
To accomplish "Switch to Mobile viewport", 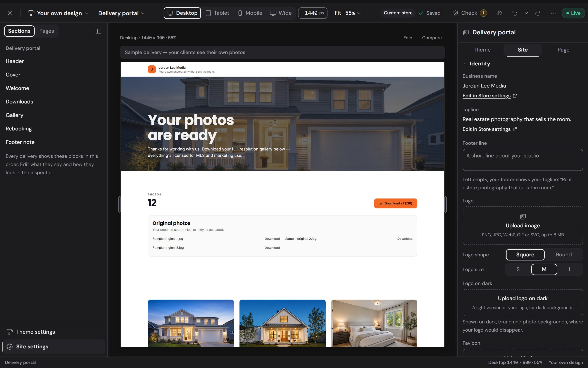I will tap(250, 13).
